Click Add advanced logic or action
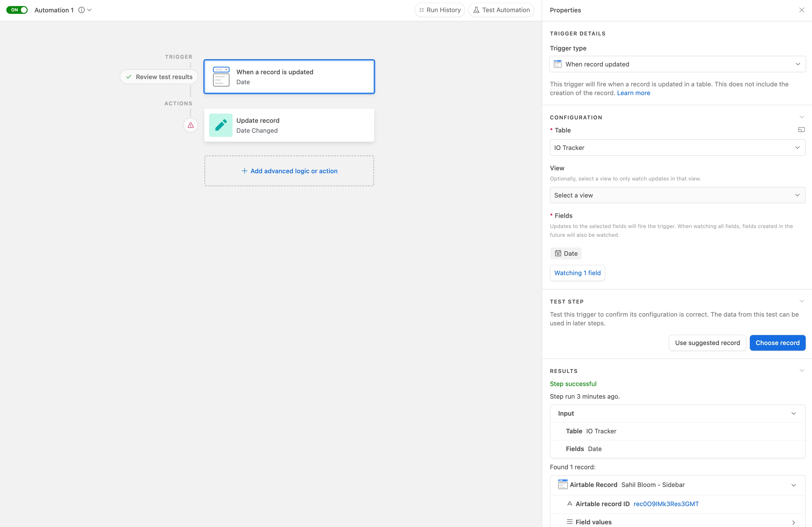This screenshot has width=812, height=527. (x=289, y=171)
